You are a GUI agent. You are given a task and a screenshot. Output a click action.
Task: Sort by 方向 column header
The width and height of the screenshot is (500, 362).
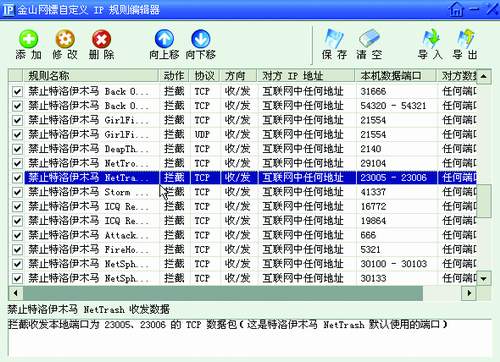(238, 76)
